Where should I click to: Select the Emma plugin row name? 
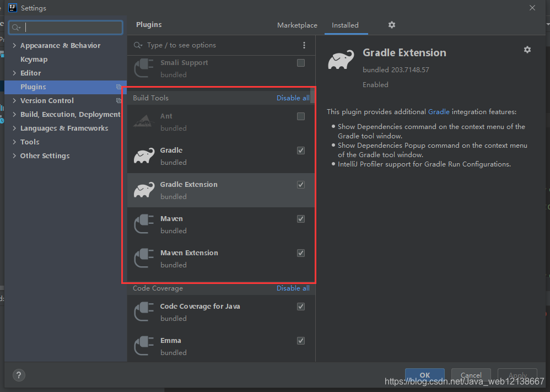pyautogui.click(x=171, y=340)
